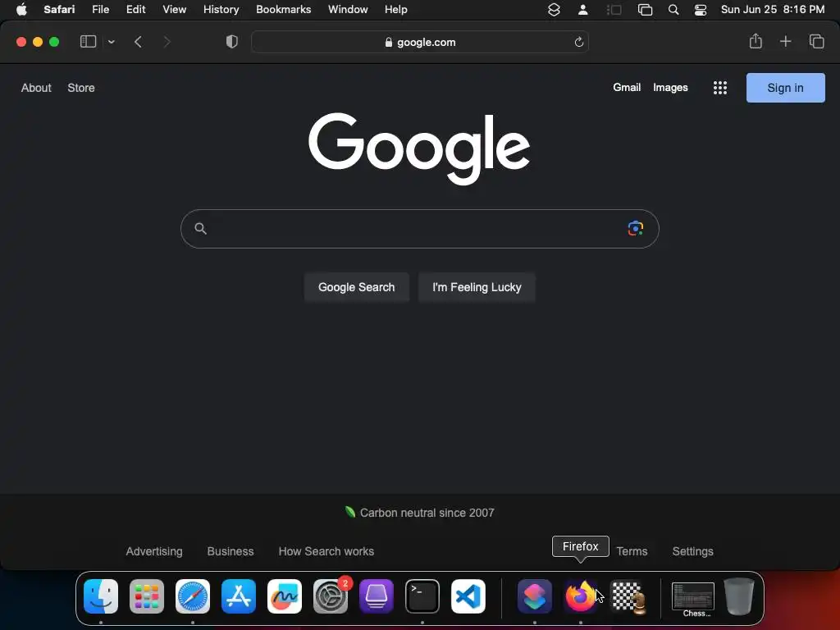Launch Firefox from the Dock
Image resolution: width=840 pixels, height=630 pixels.
point(581,596)
